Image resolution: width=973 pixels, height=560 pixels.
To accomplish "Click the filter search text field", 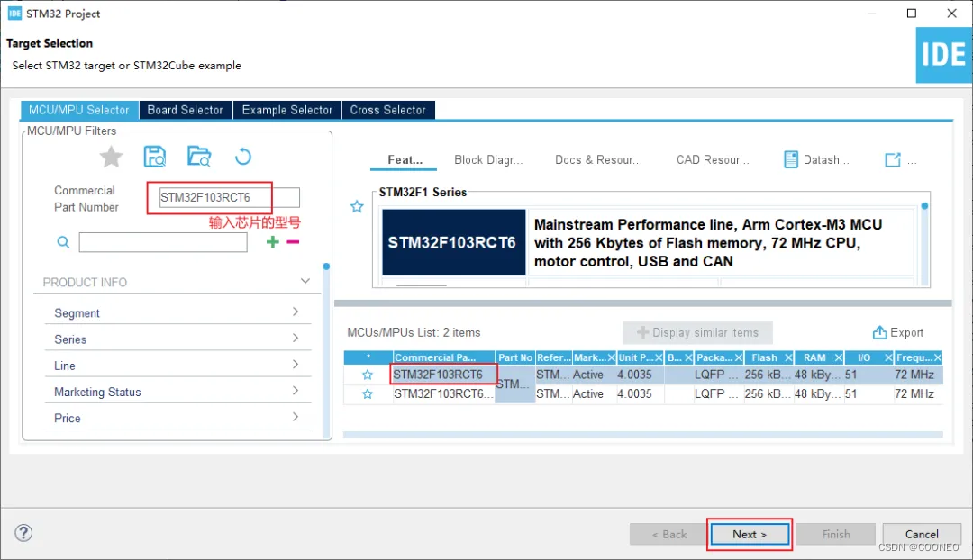I will tap(163, 242).
